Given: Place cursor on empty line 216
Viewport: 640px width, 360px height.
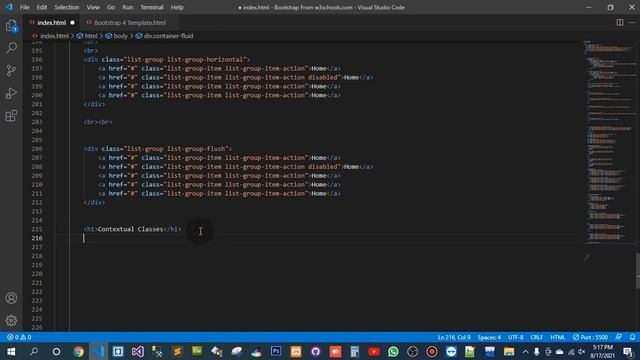Looking at the screenshot, I should click(318, 238).
